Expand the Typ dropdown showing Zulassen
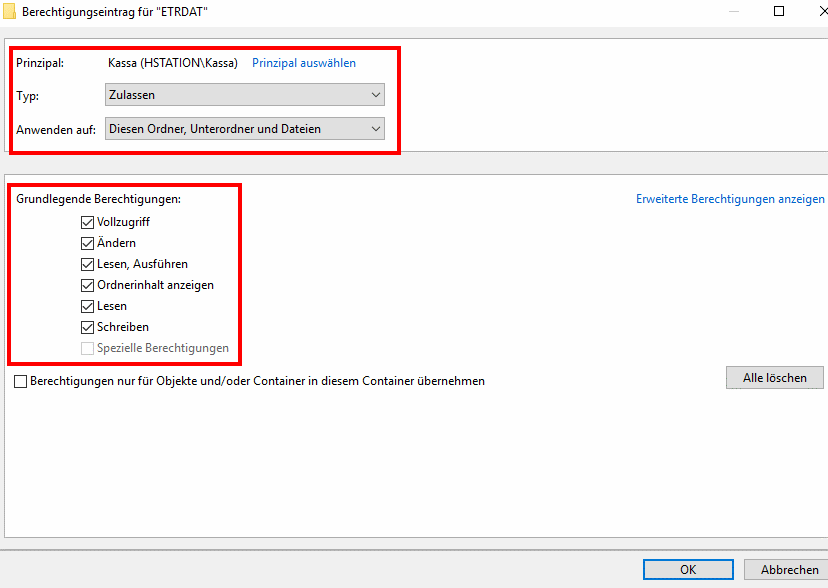The image size is (828, 588). point(245,95)
